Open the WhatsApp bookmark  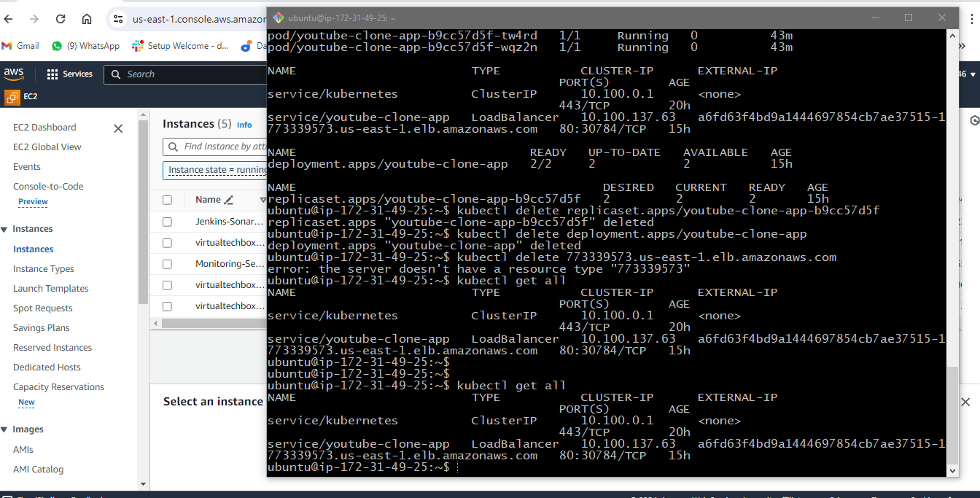pyautogui.click(x=85, y=46)
